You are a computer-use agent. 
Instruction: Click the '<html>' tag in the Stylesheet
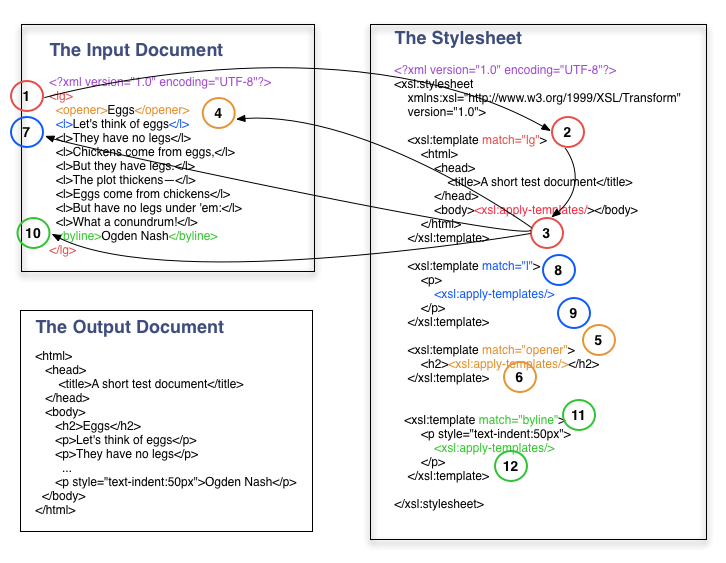pos(439,154)
